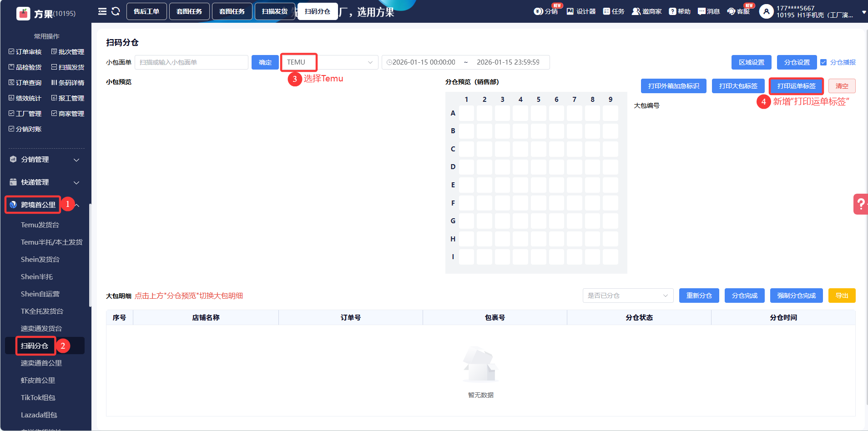Open 区域设置 region settings

[752, 62]
